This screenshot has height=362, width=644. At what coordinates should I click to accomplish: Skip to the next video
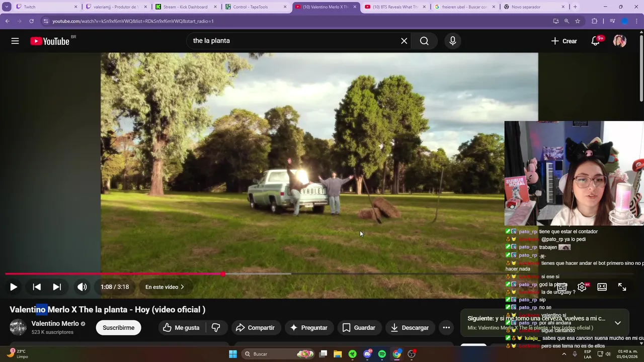click(57, 287)
